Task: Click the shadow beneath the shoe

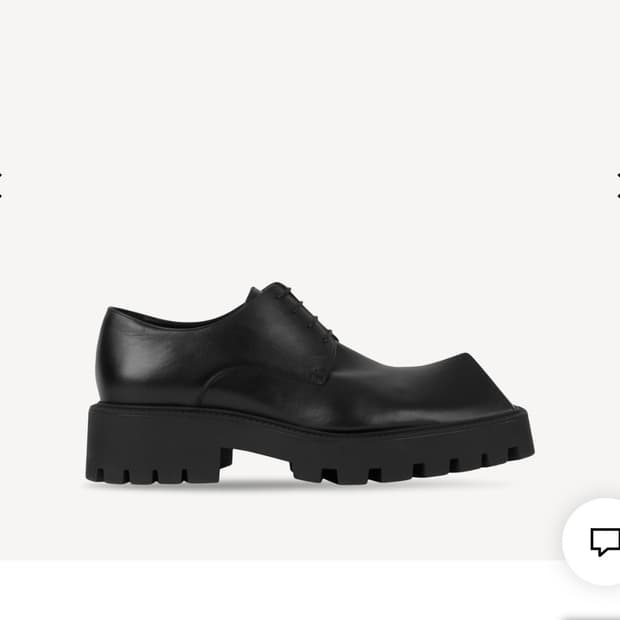Action: click(x=297, y=486)
